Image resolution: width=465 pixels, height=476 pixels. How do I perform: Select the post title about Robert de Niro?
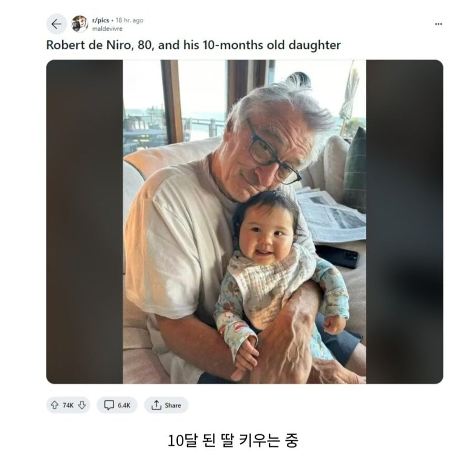[193, 45]
